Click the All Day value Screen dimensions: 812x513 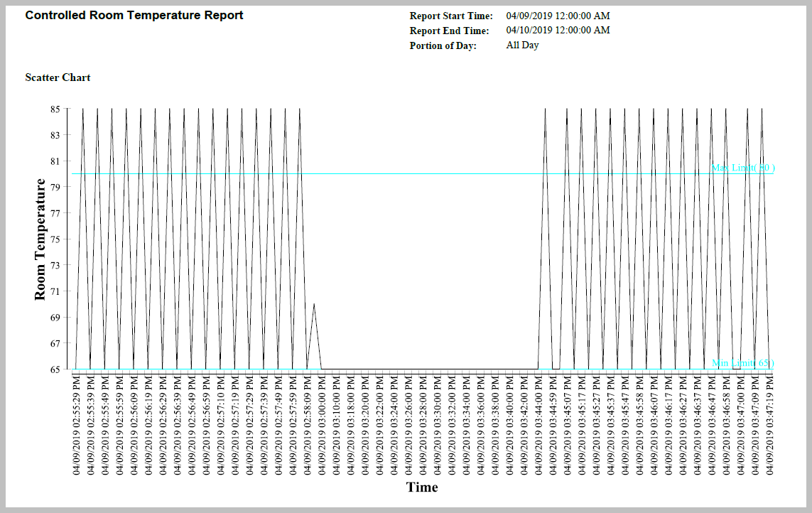[x=522, y=45]
